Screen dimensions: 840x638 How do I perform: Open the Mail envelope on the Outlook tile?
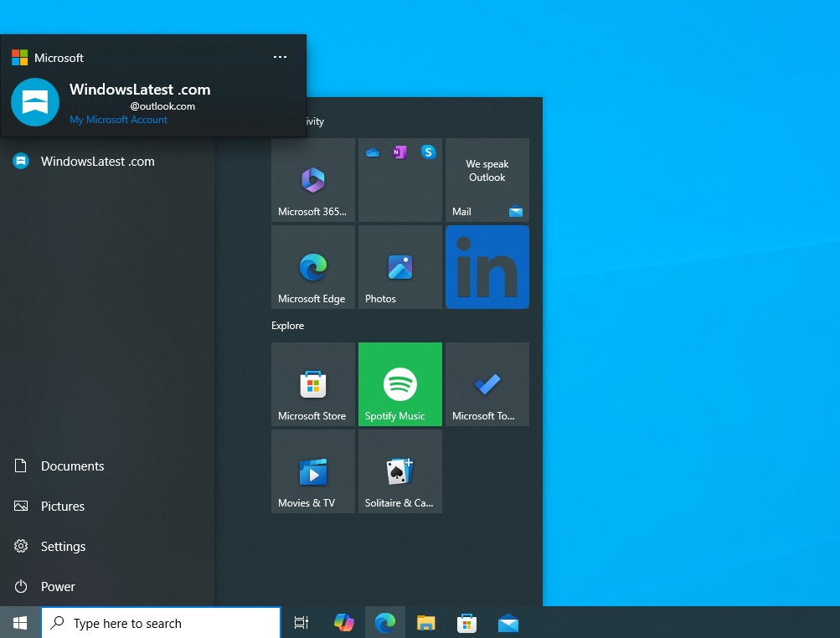[516, 212]
